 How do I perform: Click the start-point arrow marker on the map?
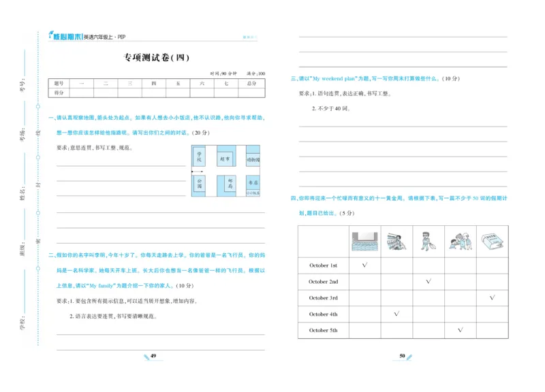click(197, 171)
